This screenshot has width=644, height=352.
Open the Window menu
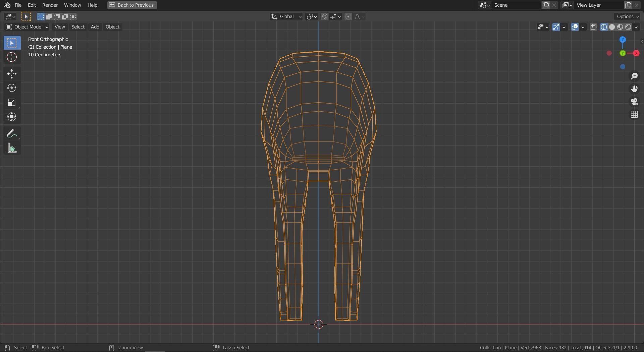point(72,5)
